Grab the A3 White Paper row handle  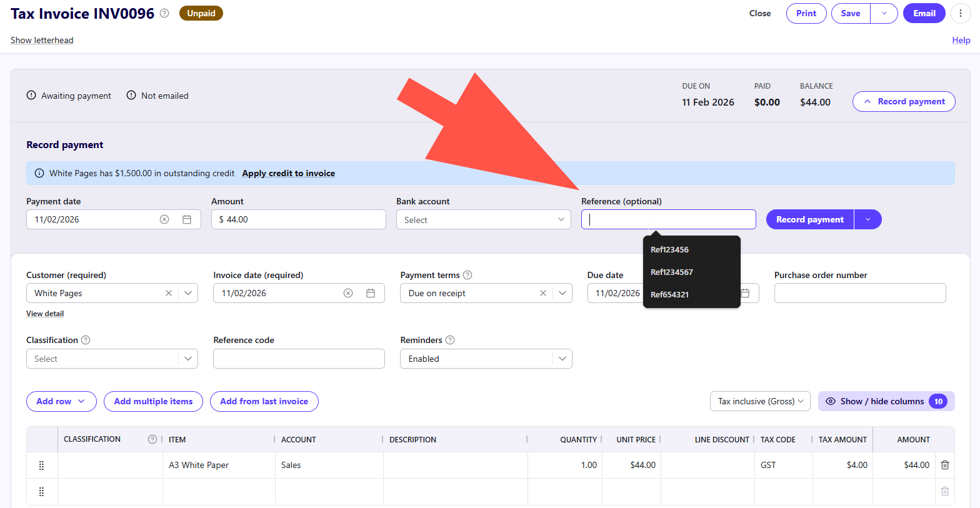(x=41, y=465)
